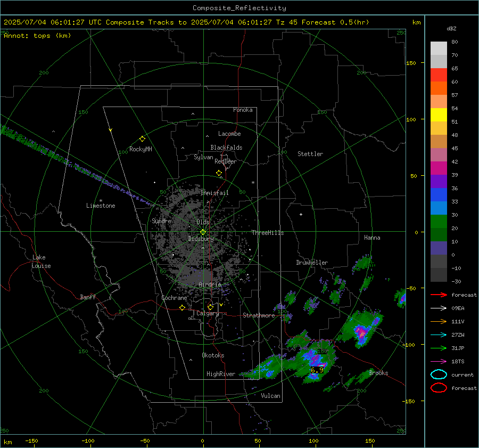Click the Stettler city label
The height and width of the screenshot is (448, 479).
(x=310, y=154)
